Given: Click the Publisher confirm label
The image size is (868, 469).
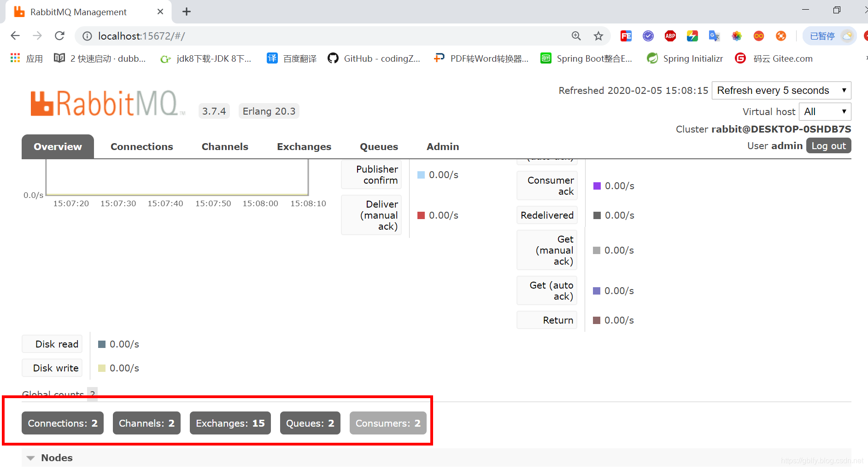Looking at the screenshot, I should coord(371,174).
